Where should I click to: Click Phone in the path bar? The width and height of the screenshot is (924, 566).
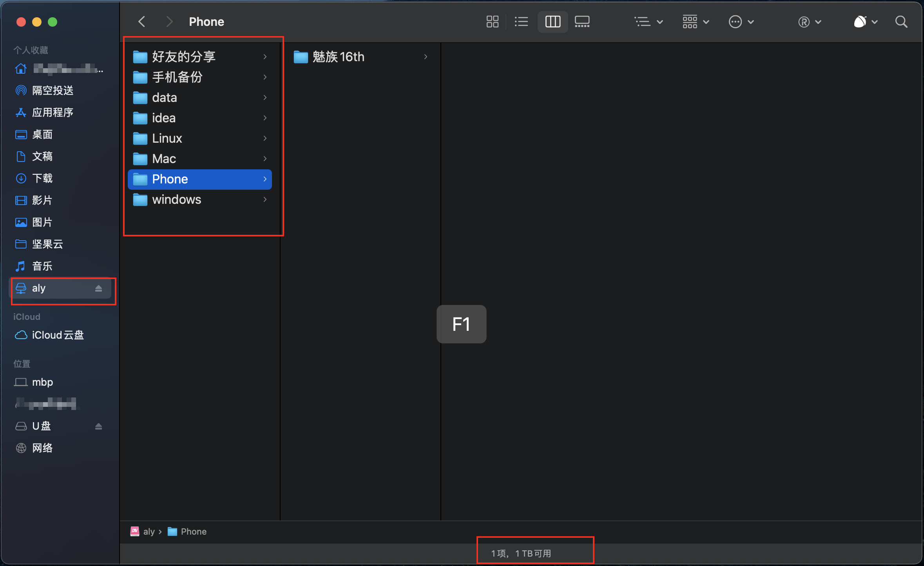(187, 532)
